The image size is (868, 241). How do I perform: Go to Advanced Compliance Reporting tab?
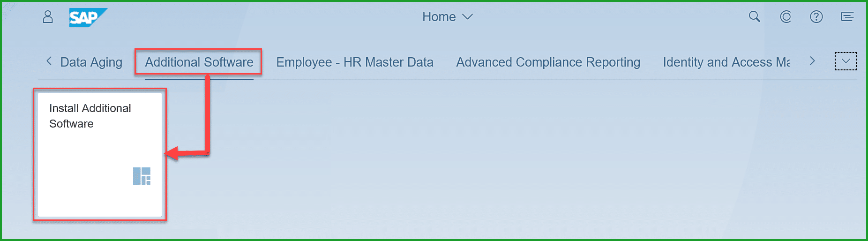[548, 62]
